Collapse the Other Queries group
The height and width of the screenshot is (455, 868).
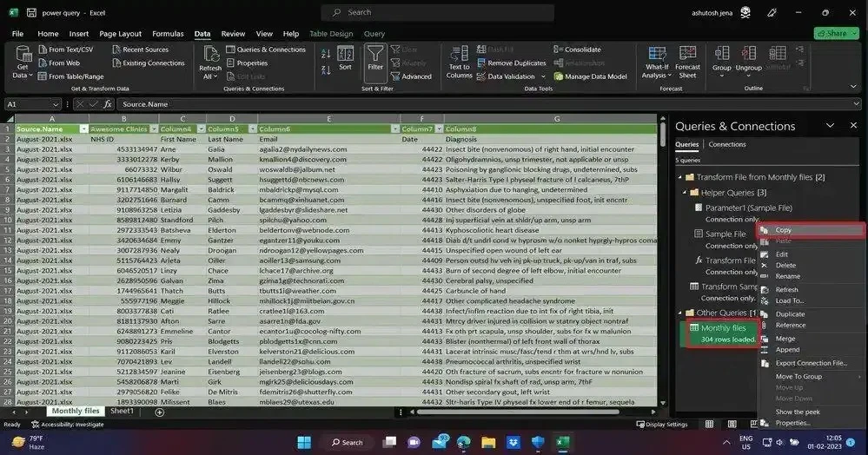[680, 313]
